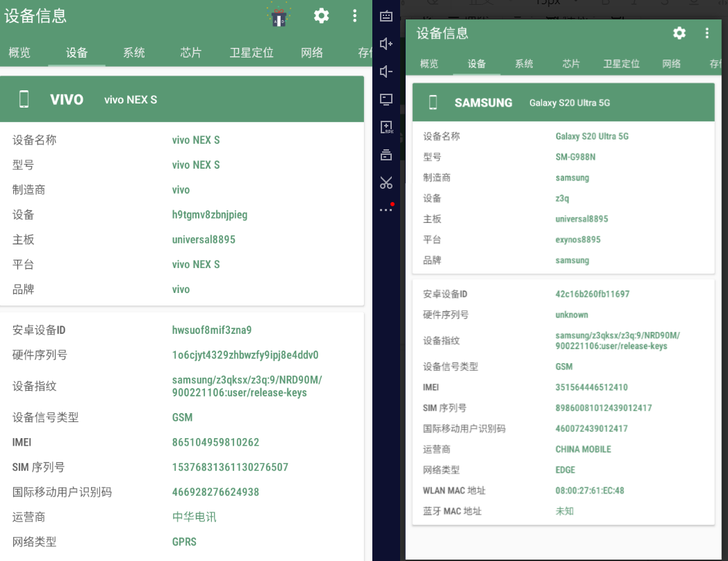The height and width of the screenshot is (561, 728).
Task: Switch to 芯片 tab in left app
Action: tap(191, 53)
